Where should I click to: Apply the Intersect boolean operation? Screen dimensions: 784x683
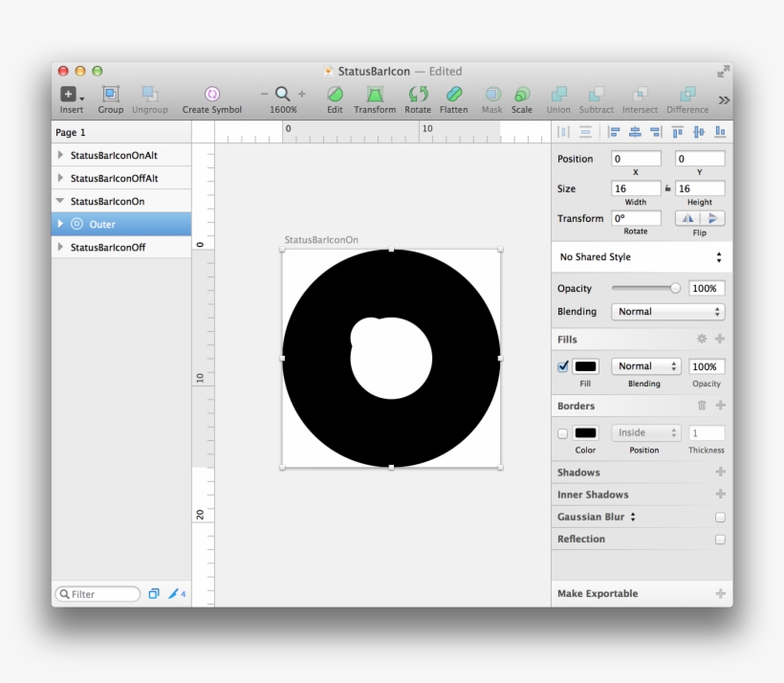639,96
